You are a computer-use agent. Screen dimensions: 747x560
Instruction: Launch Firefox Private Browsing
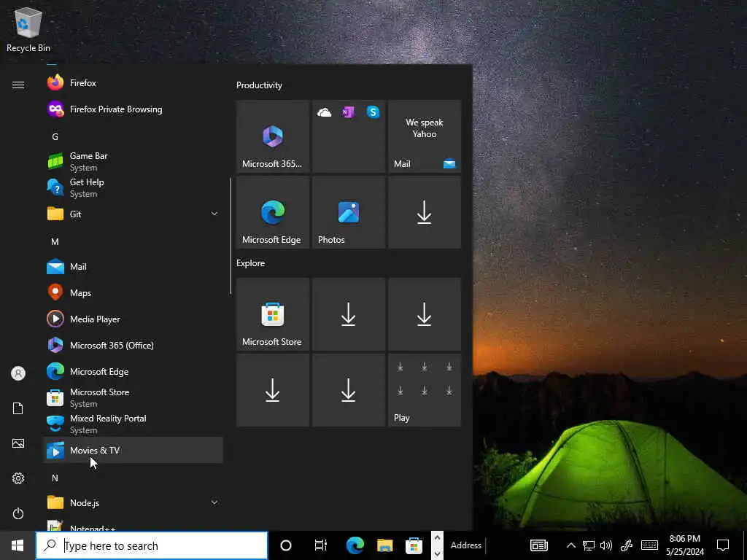click(133, 109)
